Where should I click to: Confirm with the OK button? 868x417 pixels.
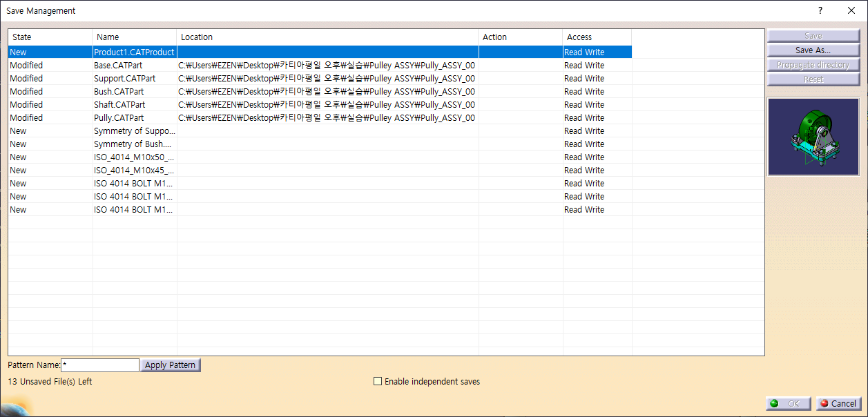point(788,403)
